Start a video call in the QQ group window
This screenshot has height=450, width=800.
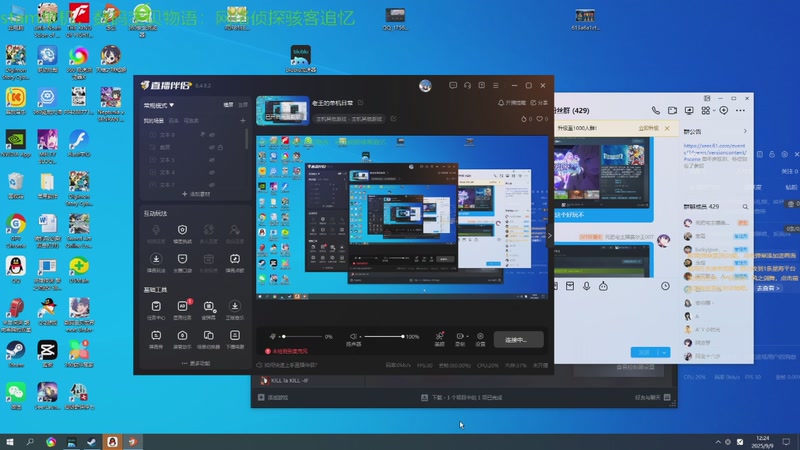click(672, 110)
